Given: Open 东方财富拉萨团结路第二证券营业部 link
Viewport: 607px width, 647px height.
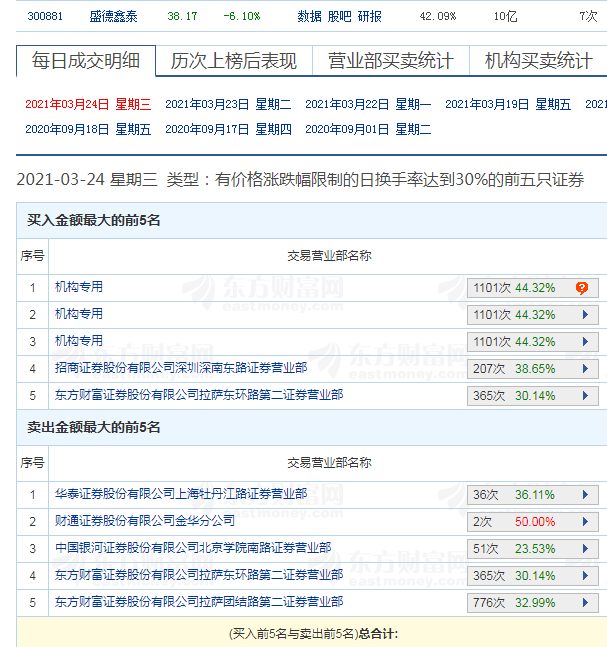Looking at the screenshot, I should [199, 602].
